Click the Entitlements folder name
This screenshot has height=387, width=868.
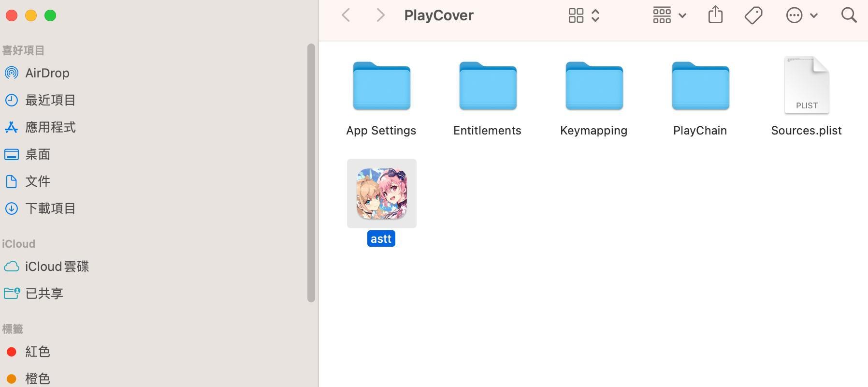(487, 131)
